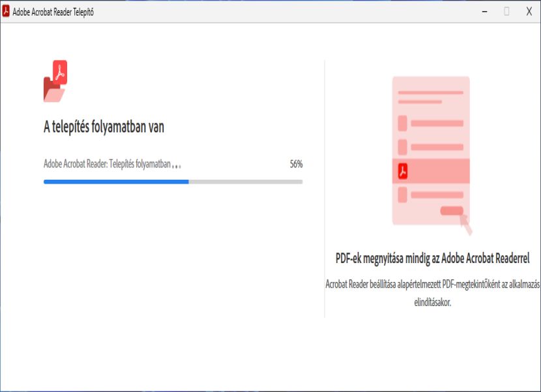Click the disabled maximize window button
The width and height of the screenshot is (541, 392).
[506, 11]
